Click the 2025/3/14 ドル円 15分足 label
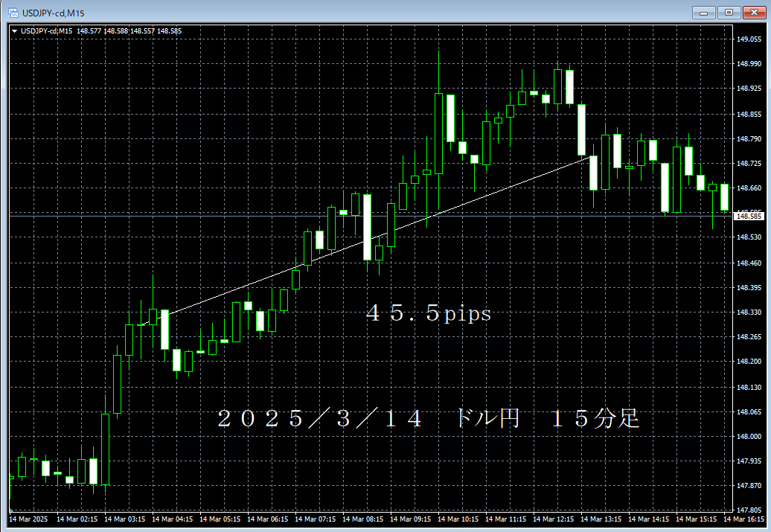 429,418
